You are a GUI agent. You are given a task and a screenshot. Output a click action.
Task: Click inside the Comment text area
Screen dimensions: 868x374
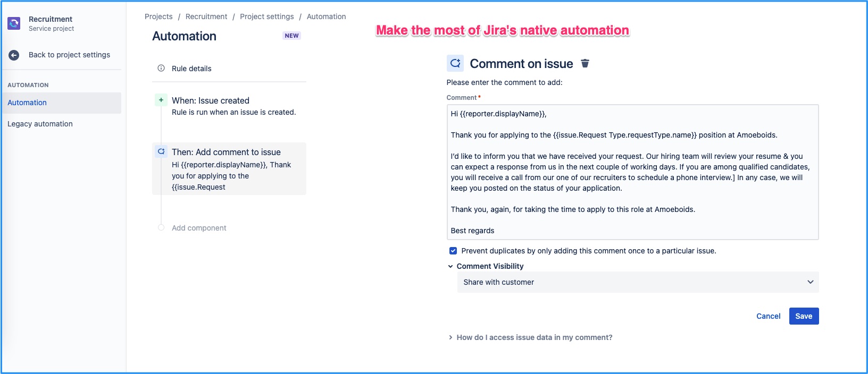pyautogui.click(x=632, y=172)
